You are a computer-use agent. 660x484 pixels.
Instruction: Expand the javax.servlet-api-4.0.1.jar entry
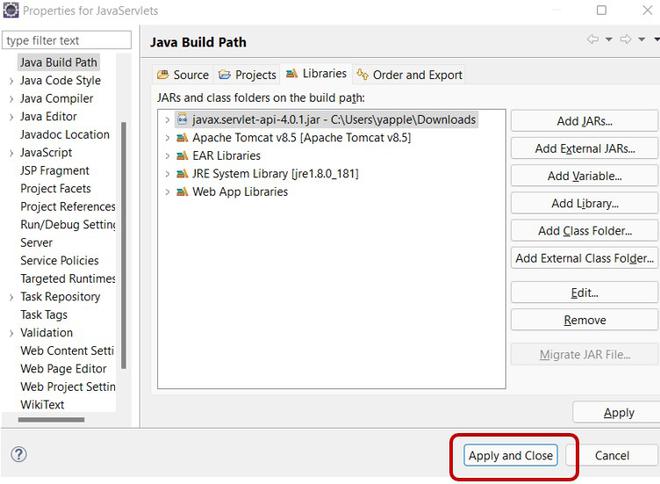167,119
